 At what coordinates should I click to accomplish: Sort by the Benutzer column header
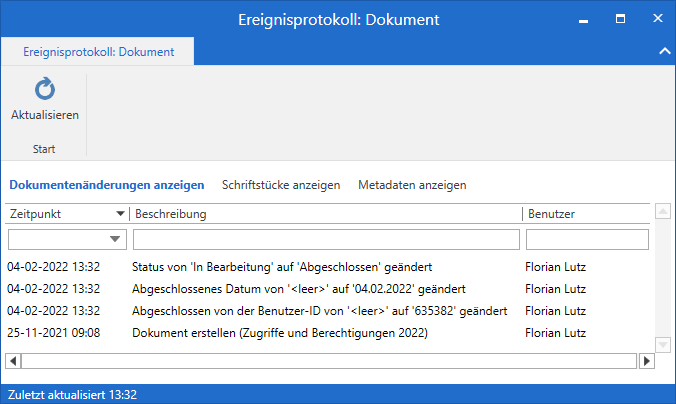point(585,214)
